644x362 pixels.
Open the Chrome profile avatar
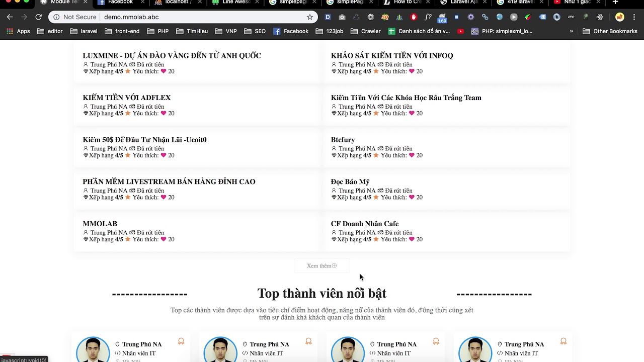pyautogui.click(x=620, y=17)
